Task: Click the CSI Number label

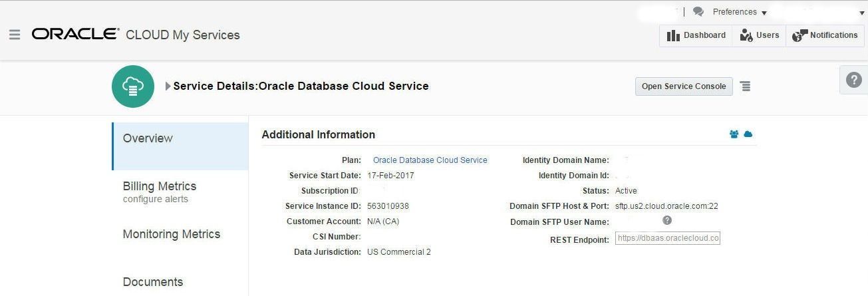Action: [337, 237]
